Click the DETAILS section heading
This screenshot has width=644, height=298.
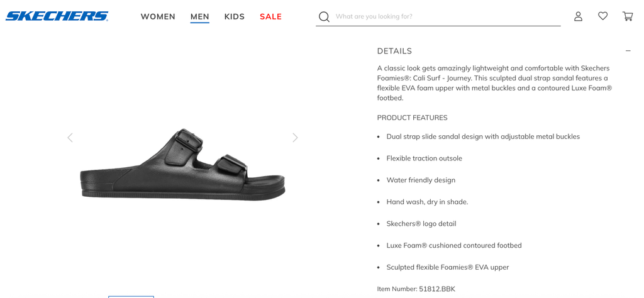(394, 51)
